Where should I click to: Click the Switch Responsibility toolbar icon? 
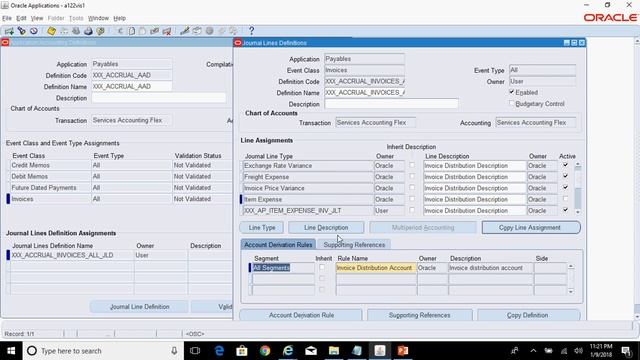tap(76, 31)
